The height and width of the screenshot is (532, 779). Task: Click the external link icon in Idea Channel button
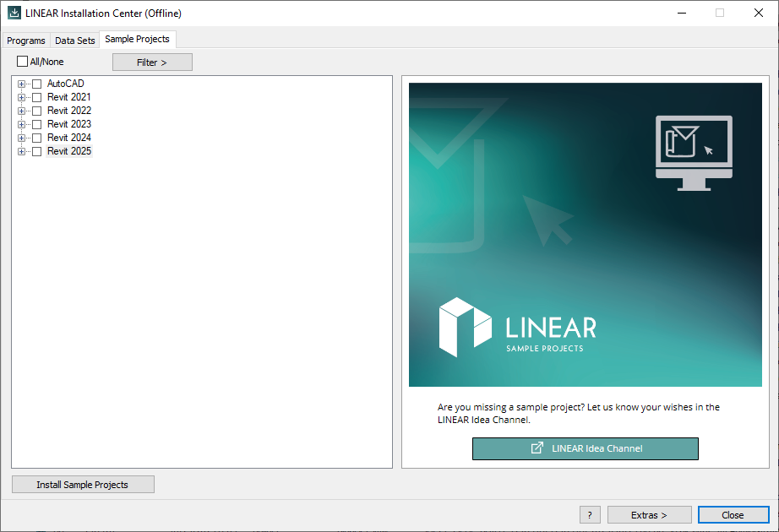click(537, 448)
